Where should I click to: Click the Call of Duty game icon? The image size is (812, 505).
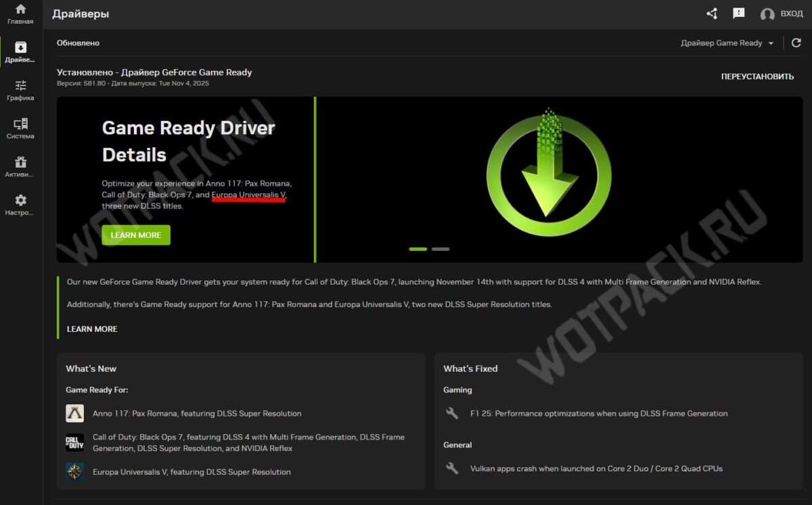click(74, 443)
